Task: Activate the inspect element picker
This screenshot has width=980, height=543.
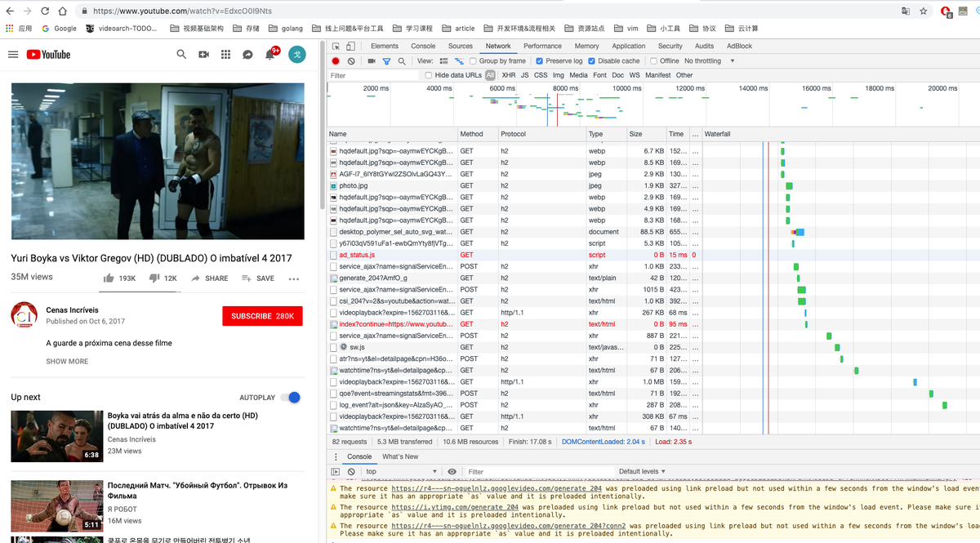Action: click(336, 47)
